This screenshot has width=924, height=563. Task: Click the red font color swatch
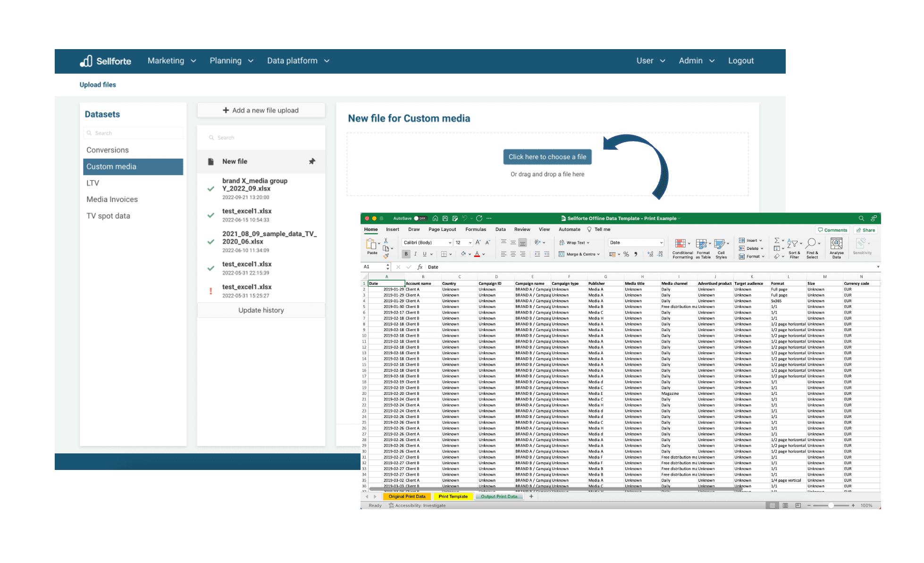click(477, 254)
